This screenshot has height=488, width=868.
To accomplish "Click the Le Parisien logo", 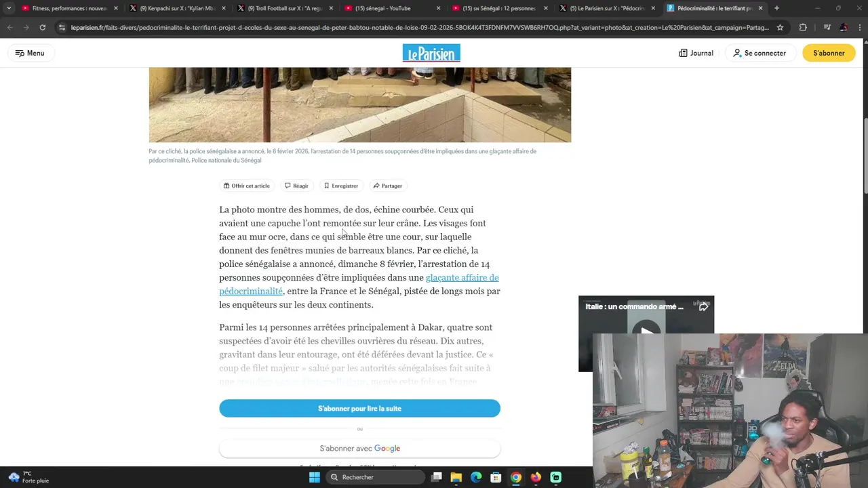I will [x=431, y=53].
